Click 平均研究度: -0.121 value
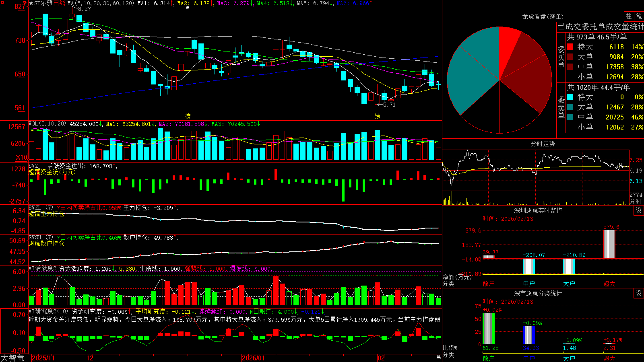The width and height of the screenshot is (644, 362). coord(164,311)
